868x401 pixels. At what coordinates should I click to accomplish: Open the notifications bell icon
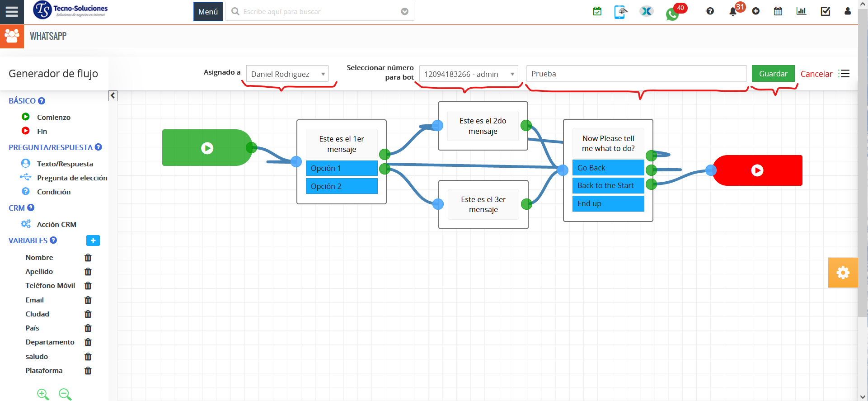pos(733,12)
